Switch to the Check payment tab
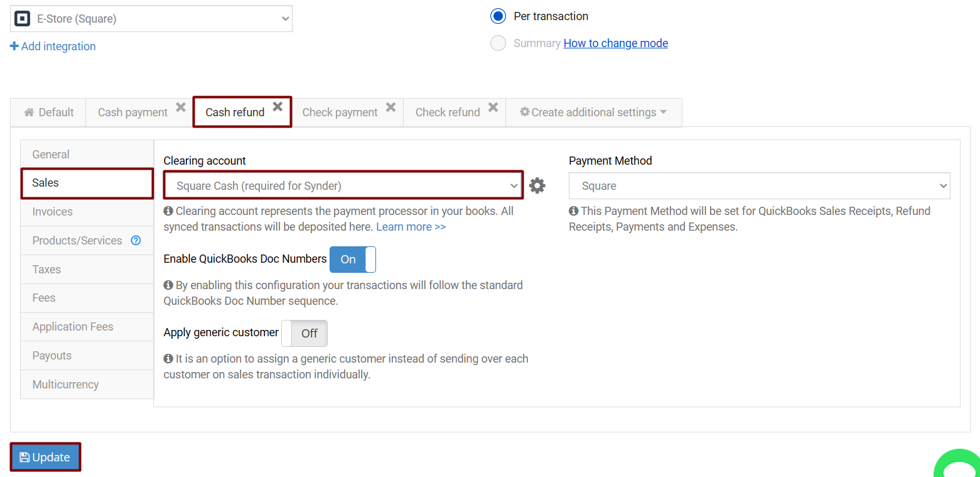This screenshot has width=980, height=477. click(340, 112)
